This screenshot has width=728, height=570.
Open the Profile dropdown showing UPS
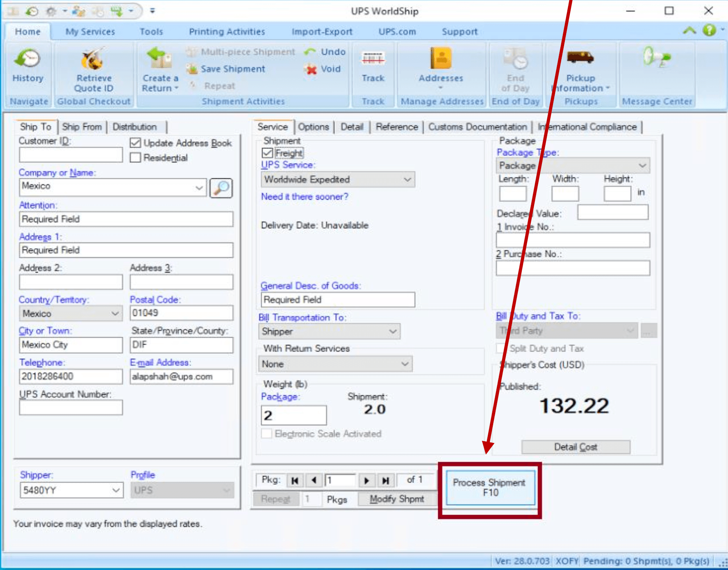coord(182,490)
